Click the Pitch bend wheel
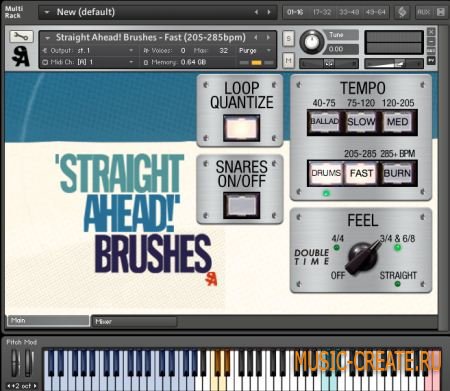This screenshot has width=450, height=391. [x=15, y=363]
